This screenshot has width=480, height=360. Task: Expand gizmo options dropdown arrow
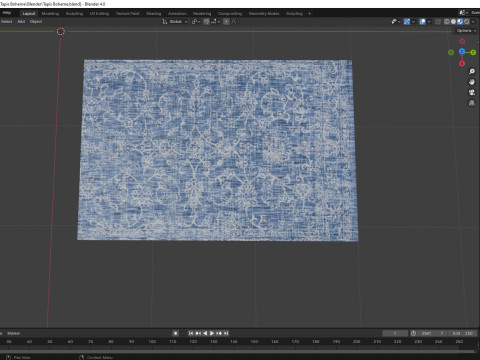tap(413, 22)
